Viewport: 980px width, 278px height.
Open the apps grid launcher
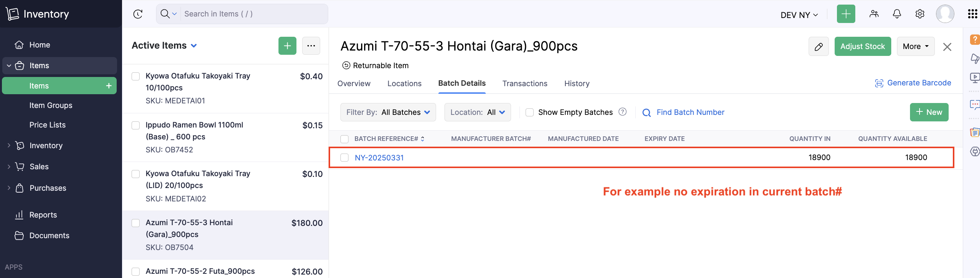[972, 14]
